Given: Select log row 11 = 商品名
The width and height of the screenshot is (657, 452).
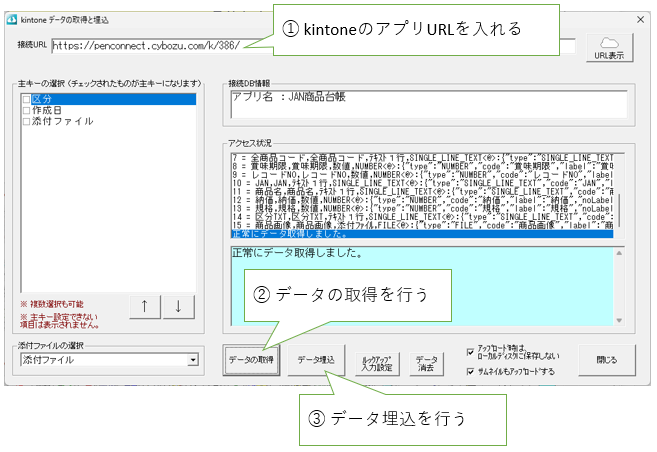Looking at the screenshot, I should [x=422, y=192].
